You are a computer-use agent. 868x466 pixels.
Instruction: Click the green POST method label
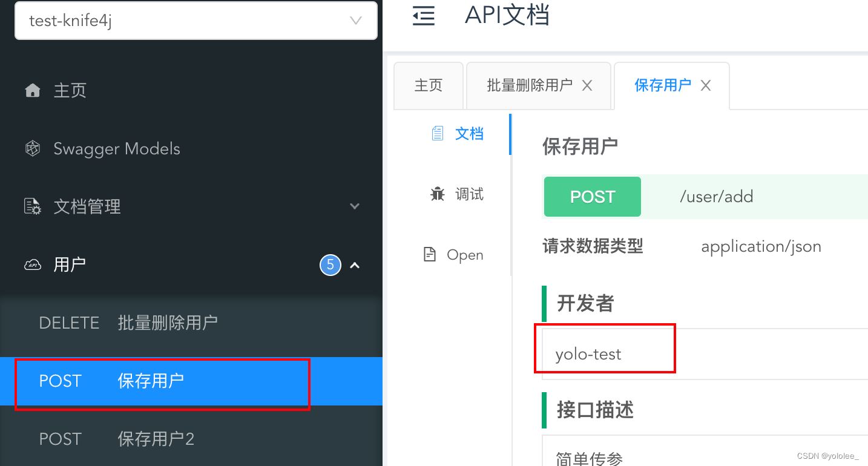[593, 197]
